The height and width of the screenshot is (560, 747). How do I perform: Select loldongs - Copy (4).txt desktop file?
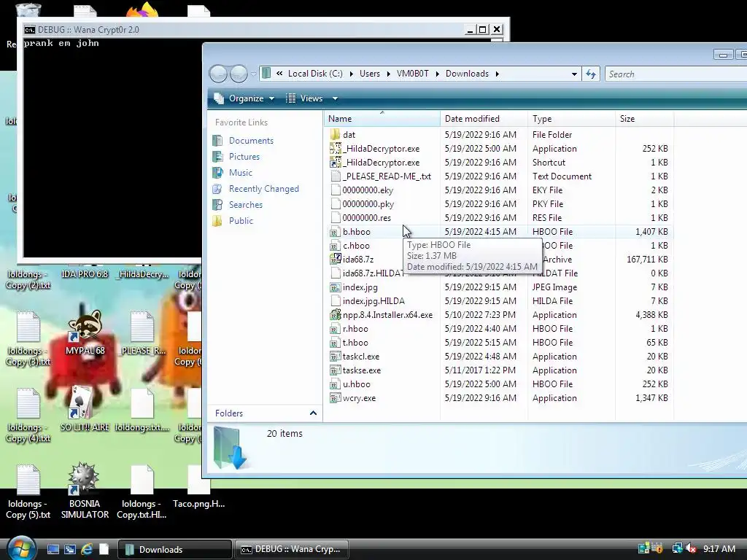click(28, 415)
